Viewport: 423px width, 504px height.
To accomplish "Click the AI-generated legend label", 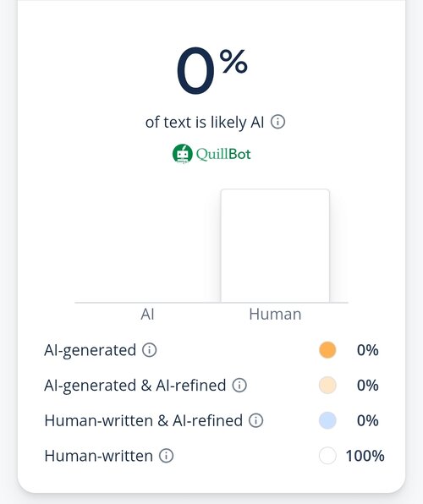I will point(91,350).
